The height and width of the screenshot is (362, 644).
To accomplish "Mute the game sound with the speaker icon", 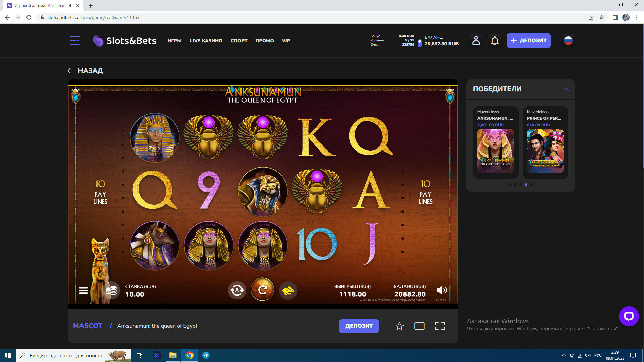I will pyautogui.click(x=441, y=290).
